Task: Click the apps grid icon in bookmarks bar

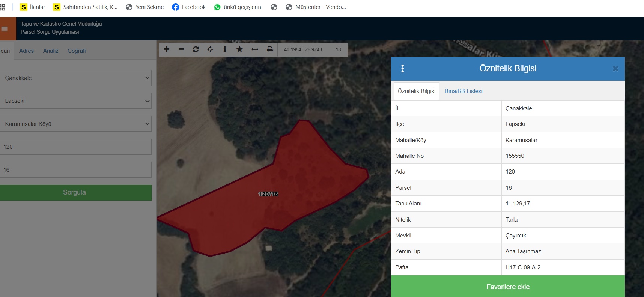Action: click(x=2, y=7)
